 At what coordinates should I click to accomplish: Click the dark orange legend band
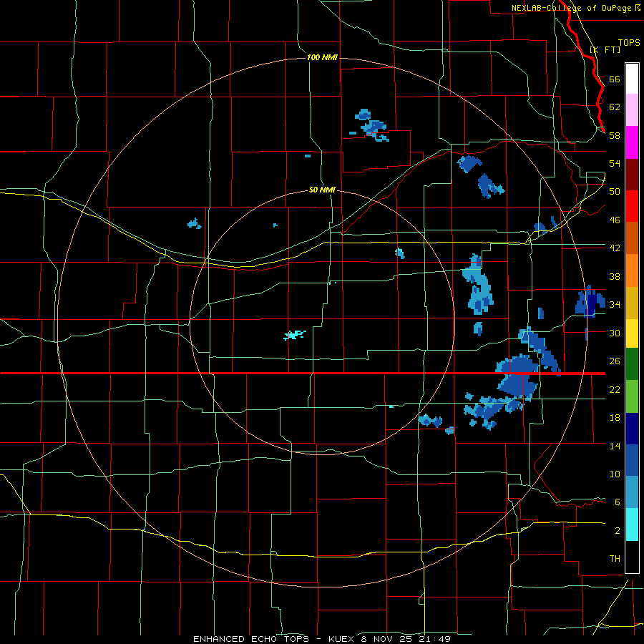pyautogui.click(x=632, y=238)
